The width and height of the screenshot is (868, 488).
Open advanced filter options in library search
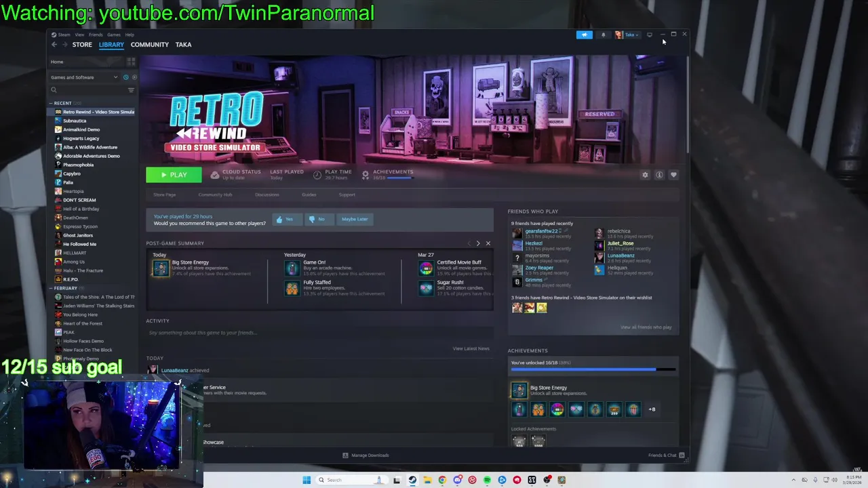point(131,90)
